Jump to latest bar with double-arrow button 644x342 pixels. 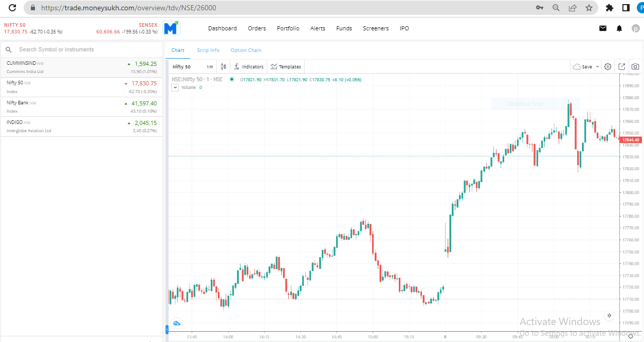click(610, 316)
